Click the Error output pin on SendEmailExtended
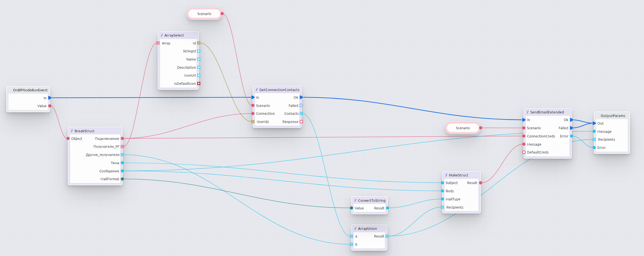The height and width of the screenshot is (256, 644). [x=571, y=136]
